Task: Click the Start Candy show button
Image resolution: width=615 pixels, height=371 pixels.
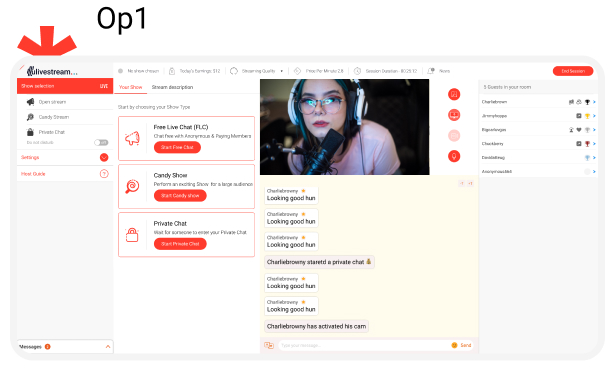Action: point(180,196)
